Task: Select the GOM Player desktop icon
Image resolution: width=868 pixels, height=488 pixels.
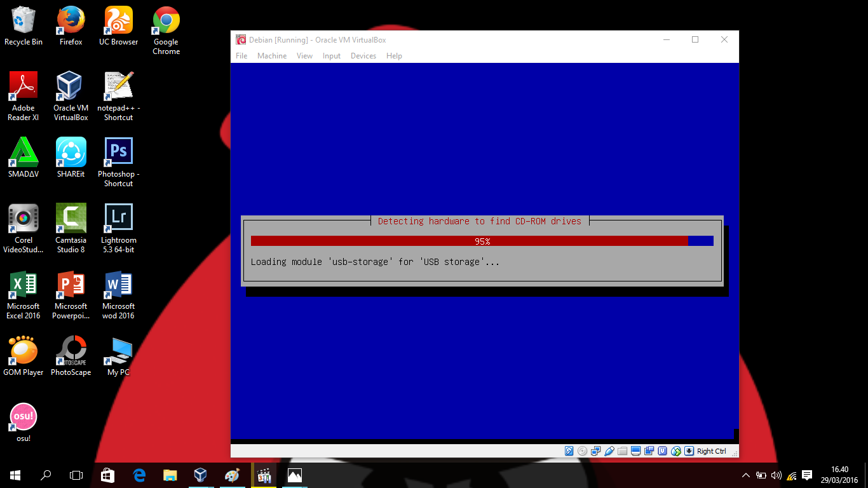Action: pyautogui.click(x=24, y=356)
